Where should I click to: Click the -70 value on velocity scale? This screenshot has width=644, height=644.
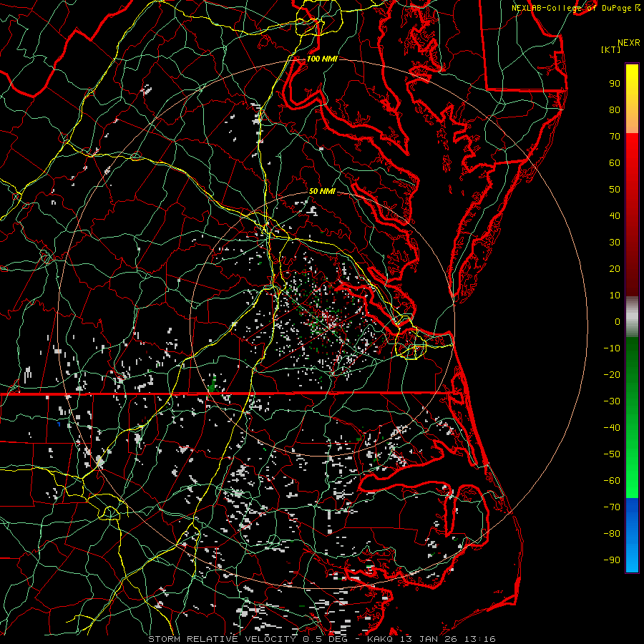click(x=612, y=507)
